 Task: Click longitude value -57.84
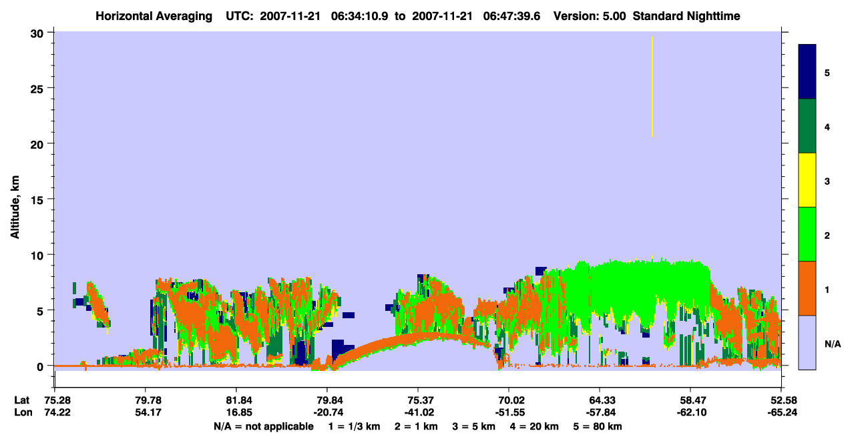point(600,413)
